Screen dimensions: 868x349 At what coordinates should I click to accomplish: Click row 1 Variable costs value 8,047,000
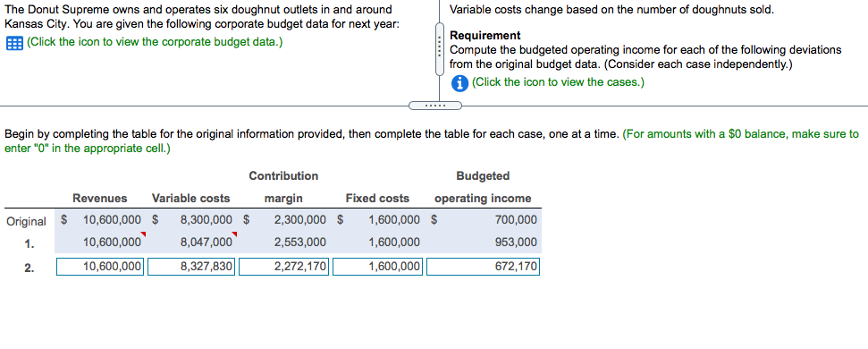(206, 243)
